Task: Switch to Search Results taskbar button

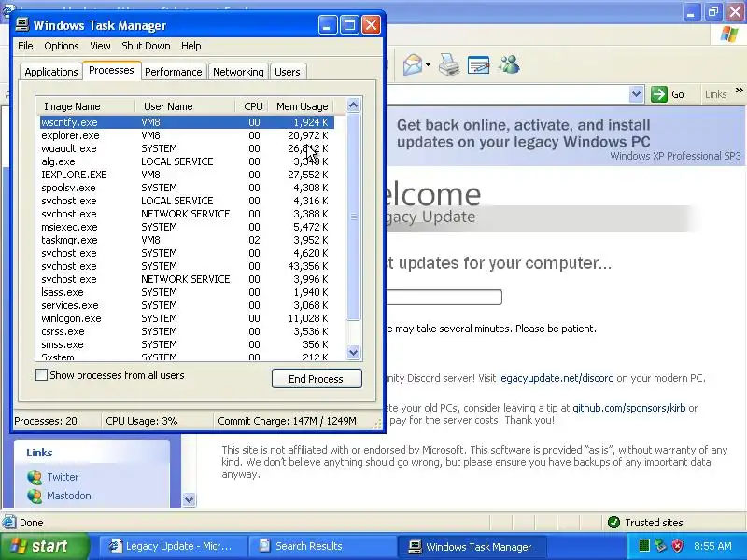Action: [x=322, y=546]
